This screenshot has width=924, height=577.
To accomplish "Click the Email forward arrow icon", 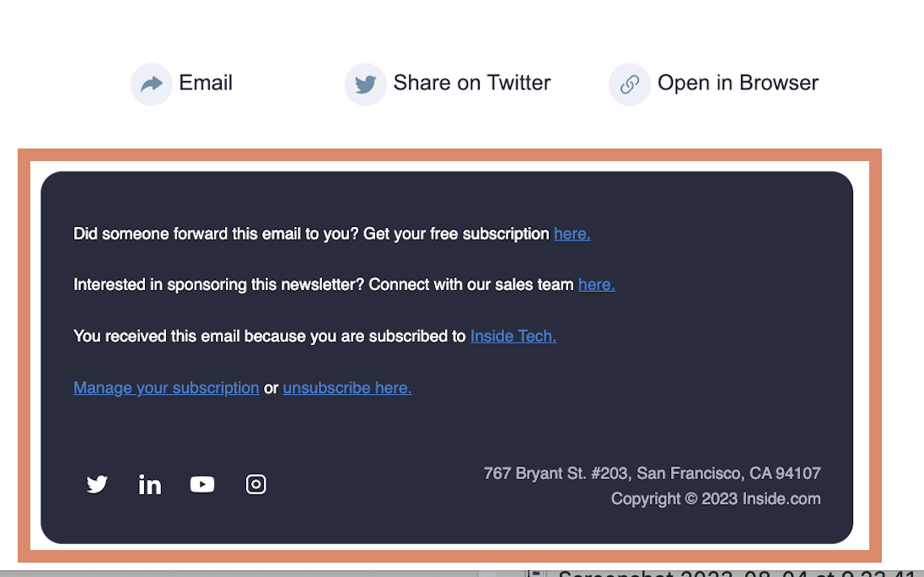I will [x=152, y=84].
